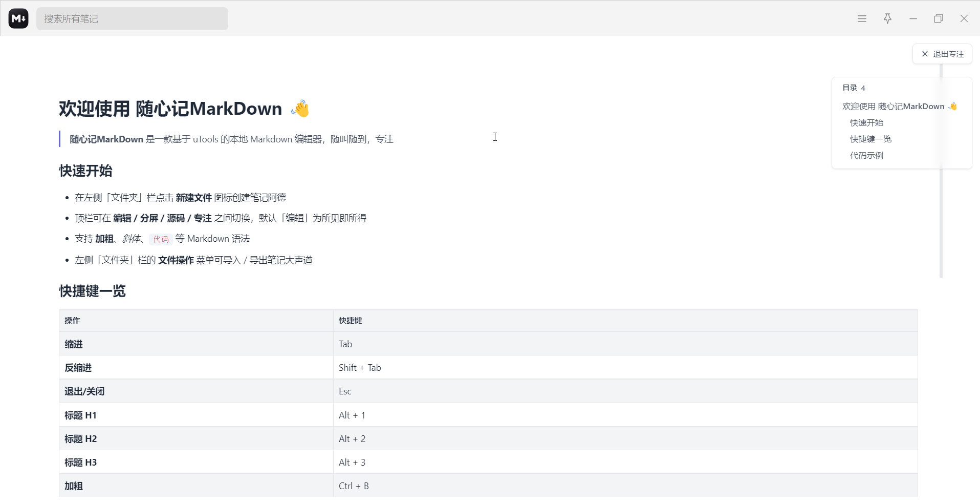Go to 代码示例 in the outline
Viewport: 980px width, 504px height.
[866, 155]
